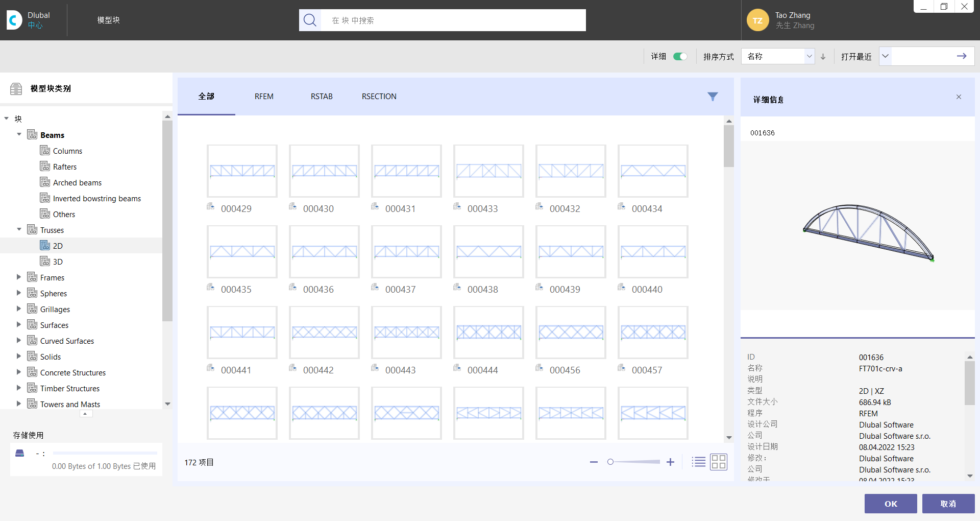Click the 3D trusses category icon

click(x=45, y=262)
